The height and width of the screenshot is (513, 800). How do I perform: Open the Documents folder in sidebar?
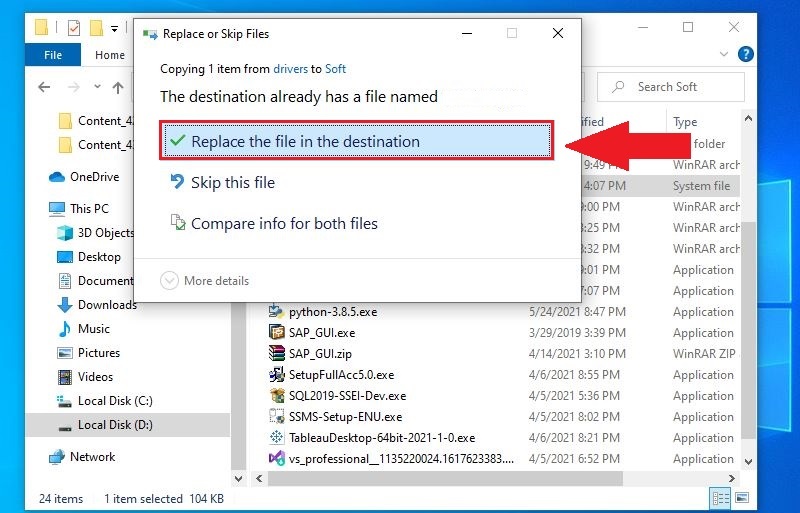(x=95, y=281)
